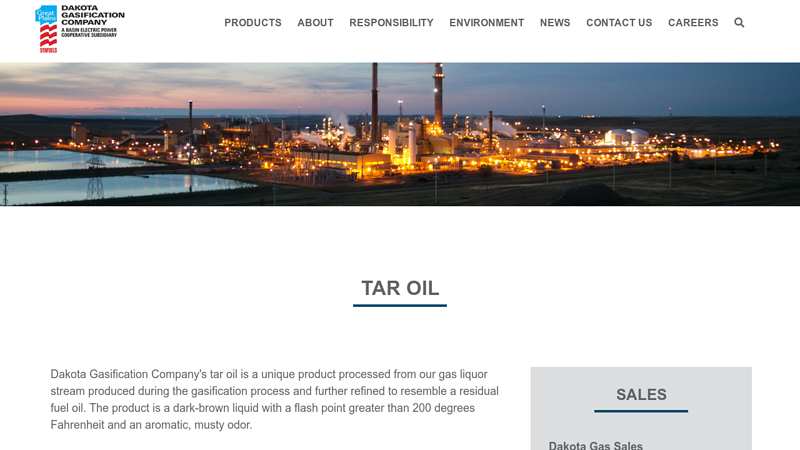This screenshot has width=800, height=450.
Task: Open the Products menu
Action: [253, 23]
